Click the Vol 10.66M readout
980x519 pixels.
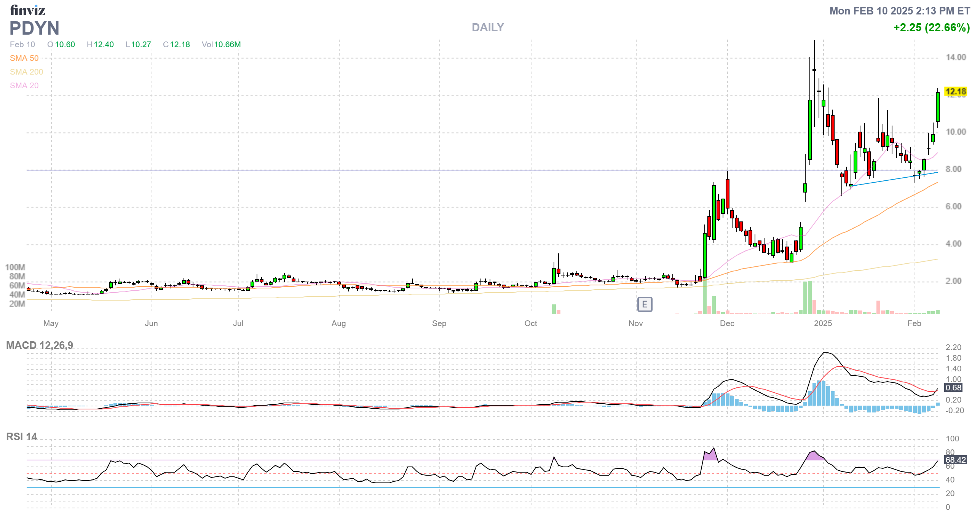[221, 45]
